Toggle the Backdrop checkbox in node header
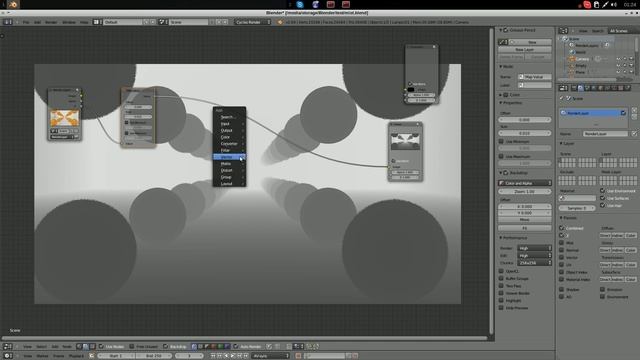The height and width of the screenshot is (360, 640). click(x=165, y=347)
